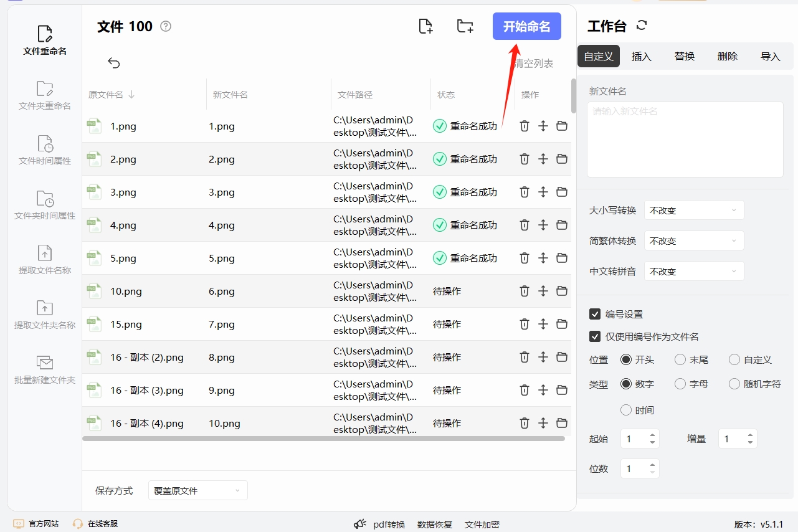
Task: Open the 简繁体转换 dropdown
Action: coord(694,241)
